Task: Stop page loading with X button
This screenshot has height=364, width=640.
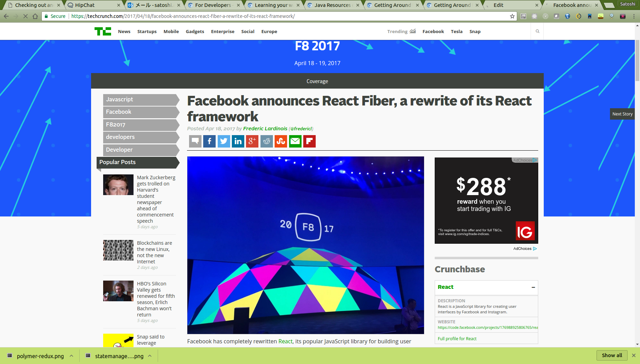Action: [26, 16]
